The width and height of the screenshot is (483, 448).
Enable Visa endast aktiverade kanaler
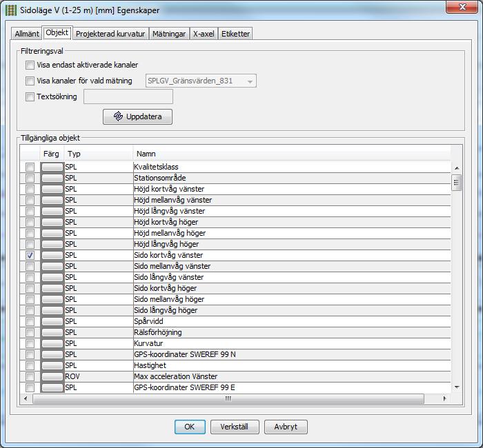click(x=30, y=65)
